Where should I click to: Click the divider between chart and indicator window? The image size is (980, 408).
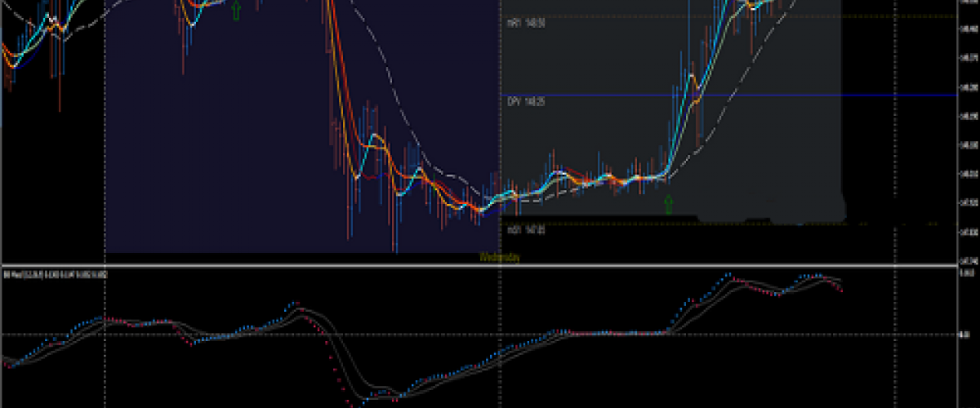490,265
